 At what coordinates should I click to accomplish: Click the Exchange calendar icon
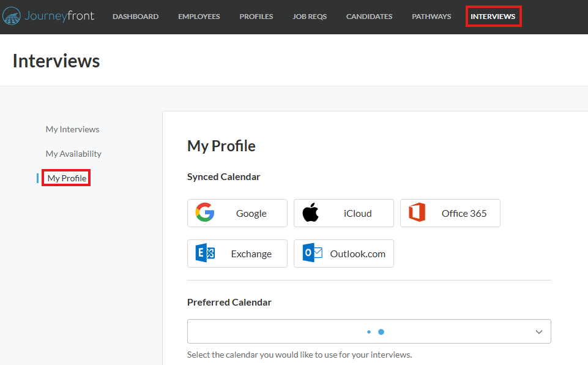(x=205, y=254)
